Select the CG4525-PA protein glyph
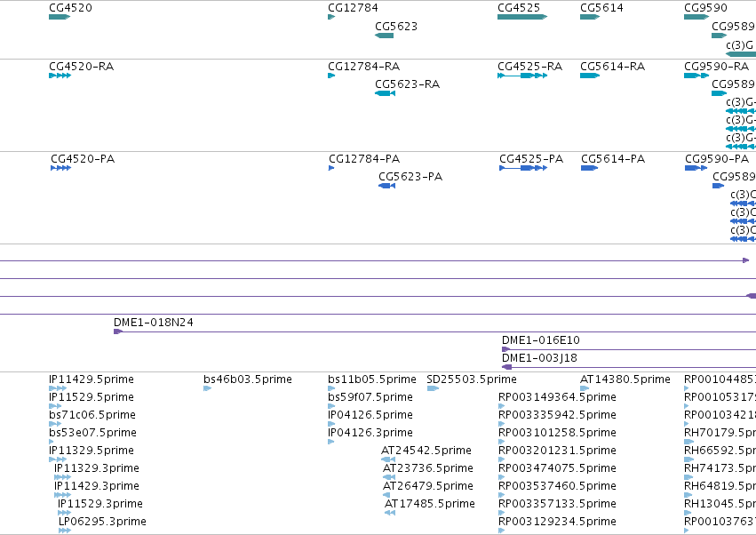Screen dimensions: 756x535 523,168
